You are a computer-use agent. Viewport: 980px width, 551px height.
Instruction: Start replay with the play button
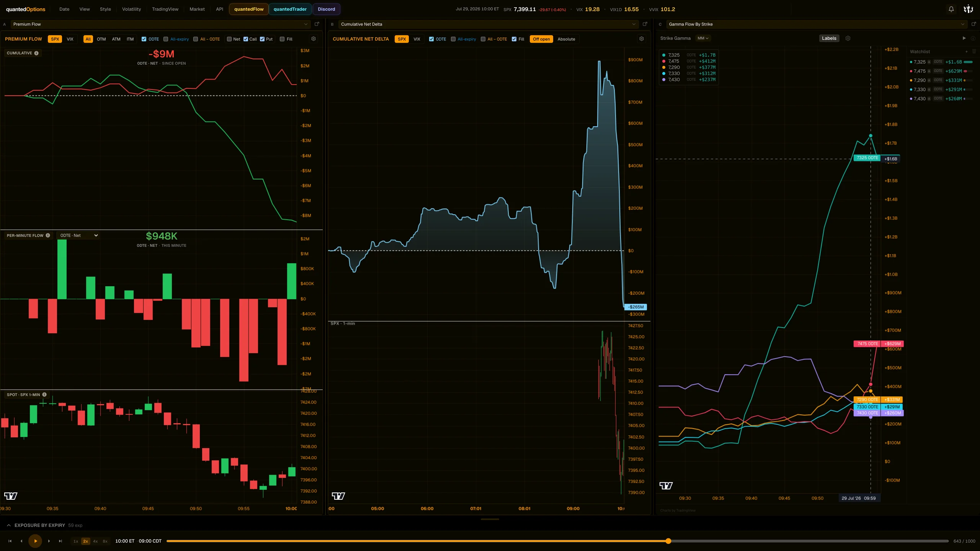pyautogui.click(x=35, y=541)
